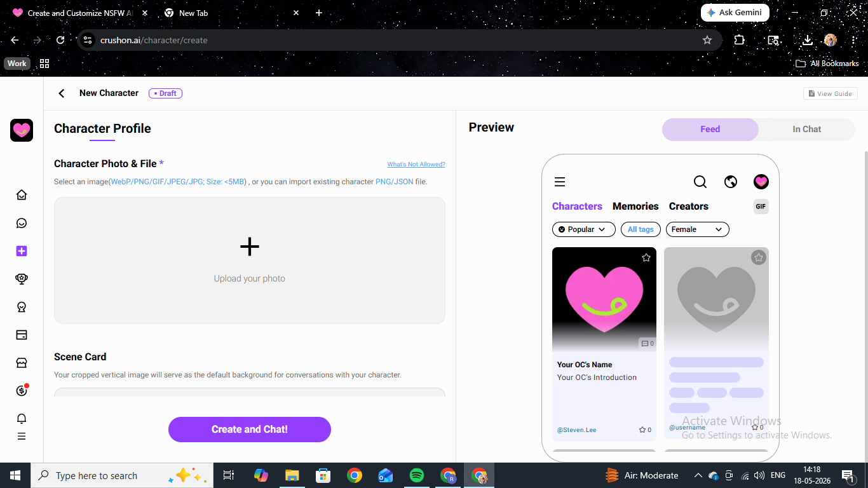This screenshot has height=488, width=868.
Task: Favorite the star on pink heart card
Action: click(x=646, y=257)
